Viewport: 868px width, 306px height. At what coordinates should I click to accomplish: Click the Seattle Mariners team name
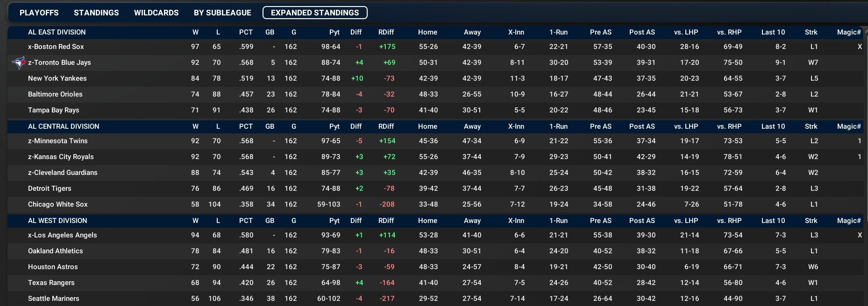[x=54, y=299]
